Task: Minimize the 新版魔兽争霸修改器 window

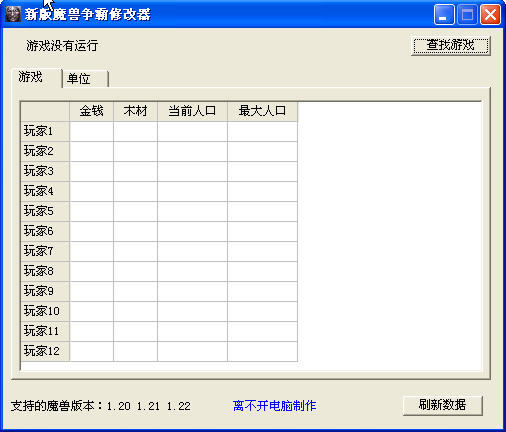Action: point(444,15)
